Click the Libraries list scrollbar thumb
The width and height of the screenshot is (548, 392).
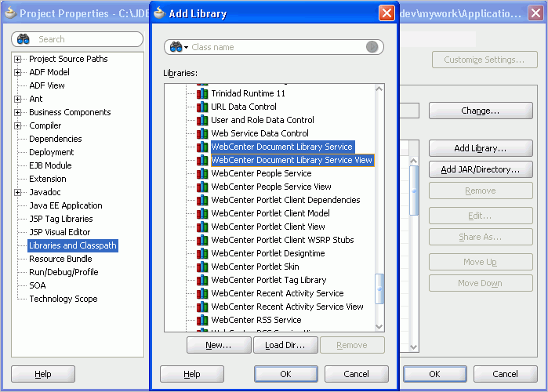[379, 289]
